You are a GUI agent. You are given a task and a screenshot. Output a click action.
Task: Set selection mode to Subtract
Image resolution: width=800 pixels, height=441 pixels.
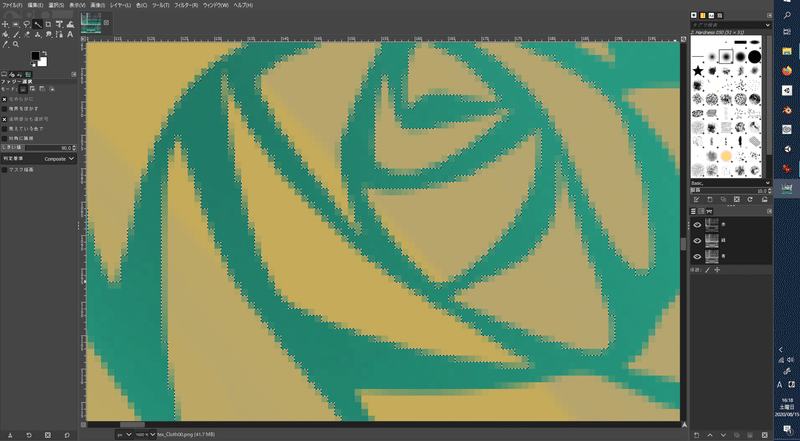click(x=42, y=89)
